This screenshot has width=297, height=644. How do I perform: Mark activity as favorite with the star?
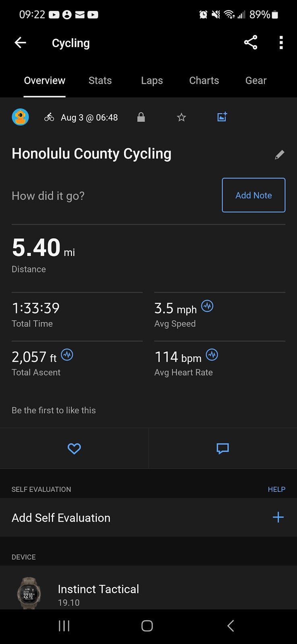181,117
